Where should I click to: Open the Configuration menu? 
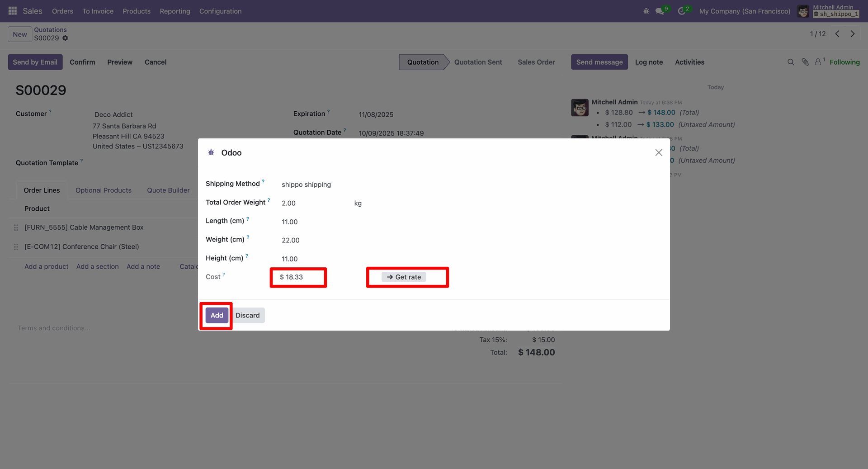pyautogui.click(x=220, y=11)
